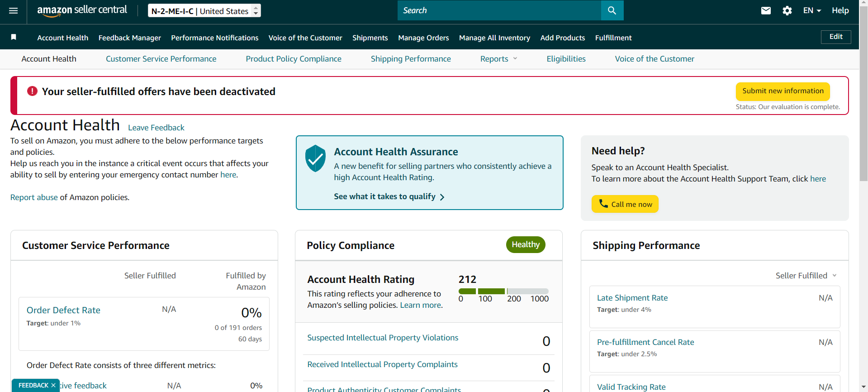Open the Fulfillment menu item
Image resolution: width=868 pixels, height=392 pixels.
tap(613, 38)
